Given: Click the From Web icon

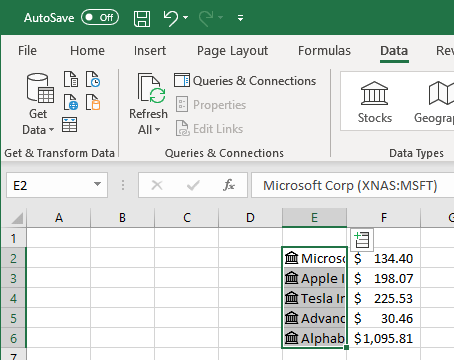Looking at the screenshot, I should coord(71,102).
